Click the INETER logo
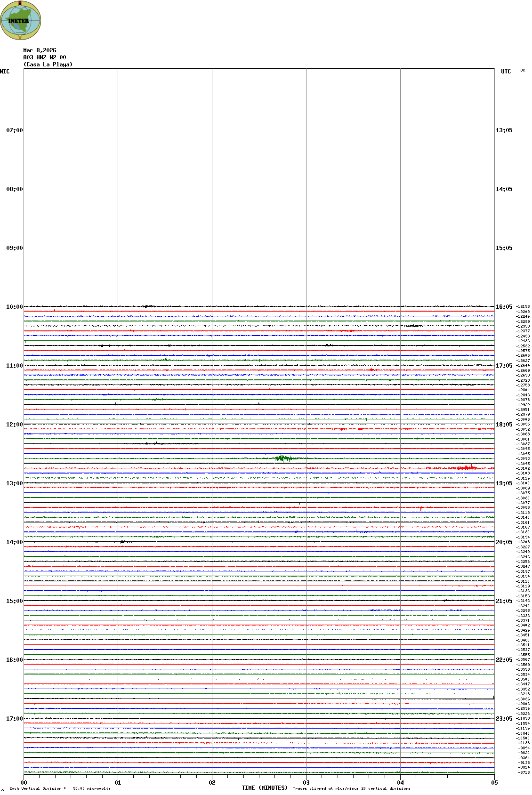532x795 pixels. tap(20, 21)
